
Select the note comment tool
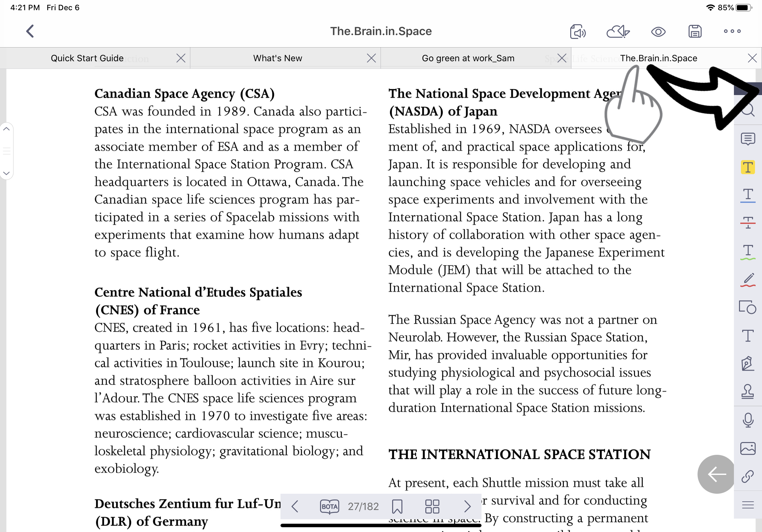tap(748, 139)
